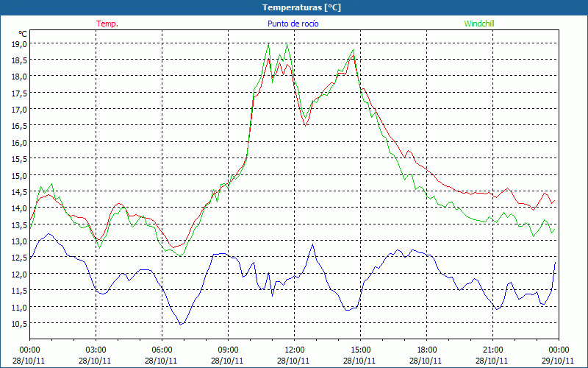Image resolution: width=588 pixels, height=368 pixels.
Task: Click the 28/10/11 date under 12:00
Action: (x=293, y=361)
